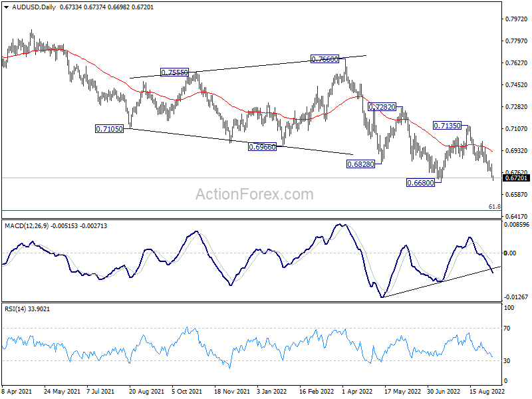This screenshot has width=532, height=399.
Task: Click the RSI 100 scale label
Action: point(509,308)
